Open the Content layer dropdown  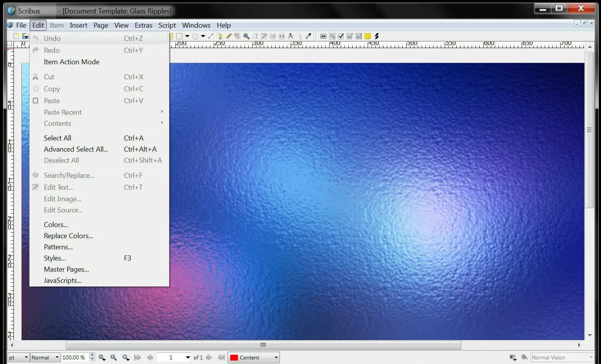click(x=254, y=357)
